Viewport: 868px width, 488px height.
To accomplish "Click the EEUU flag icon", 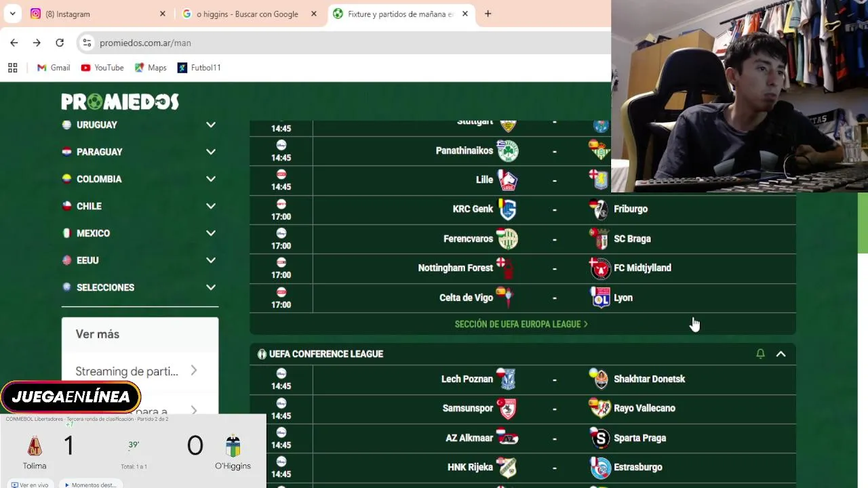I will [x=66, y=260].
